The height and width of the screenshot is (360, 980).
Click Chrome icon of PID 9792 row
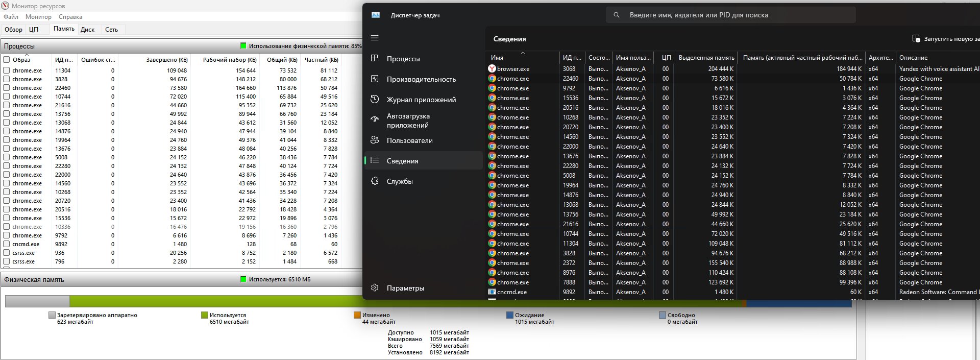pos(492,88)
